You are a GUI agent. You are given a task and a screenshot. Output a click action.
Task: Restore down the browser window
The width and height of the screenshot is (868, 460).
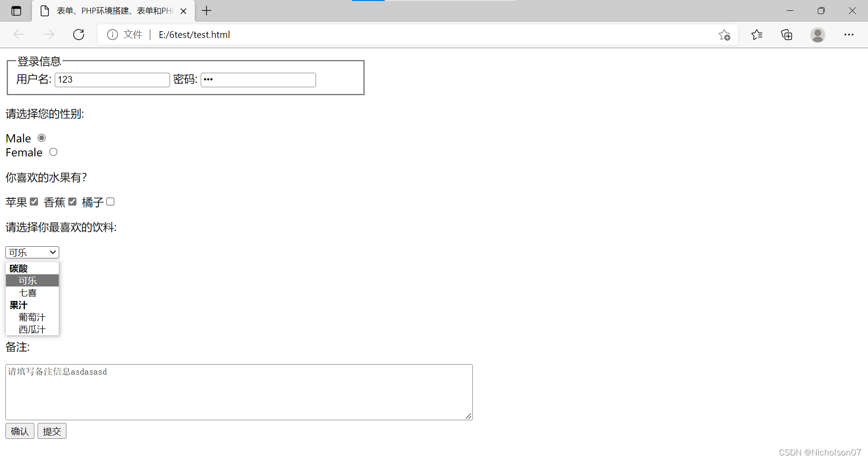(x=821, y=11)
